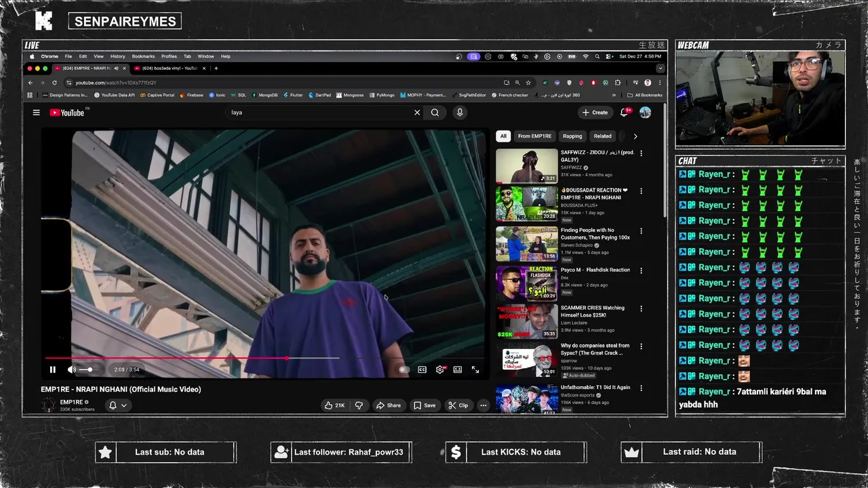Open player settings gear icon

pos(440,369)
